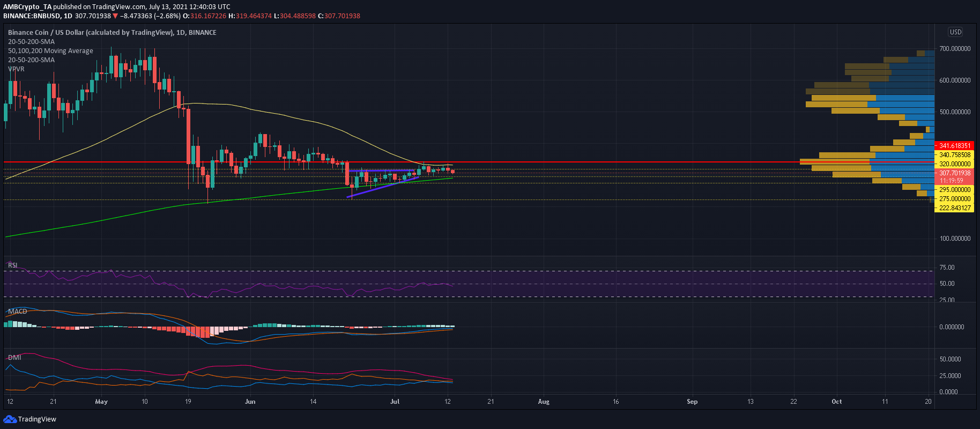
Task: Click the yellow 340.758508 price label
Action: pos(954,155)
